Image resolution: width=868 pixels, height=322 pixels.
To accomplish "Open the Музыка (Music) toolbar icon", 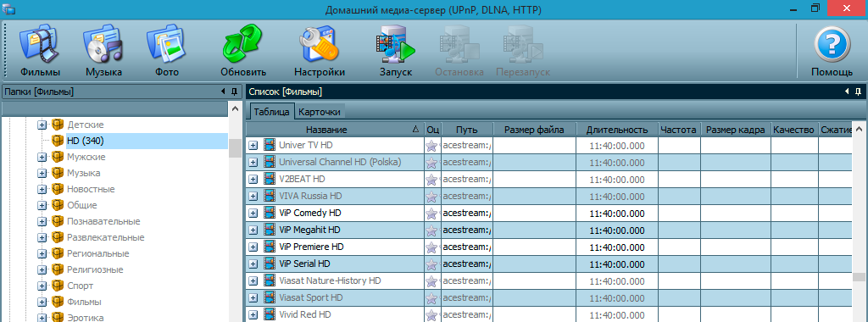I will tap(104, 43).
